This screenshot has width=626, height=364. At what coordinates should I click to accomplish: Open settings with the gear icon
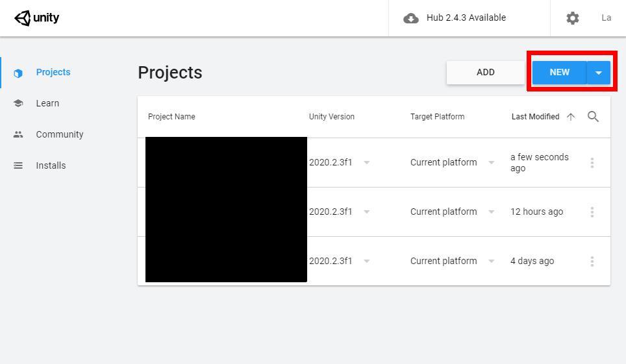click(573, 18)
